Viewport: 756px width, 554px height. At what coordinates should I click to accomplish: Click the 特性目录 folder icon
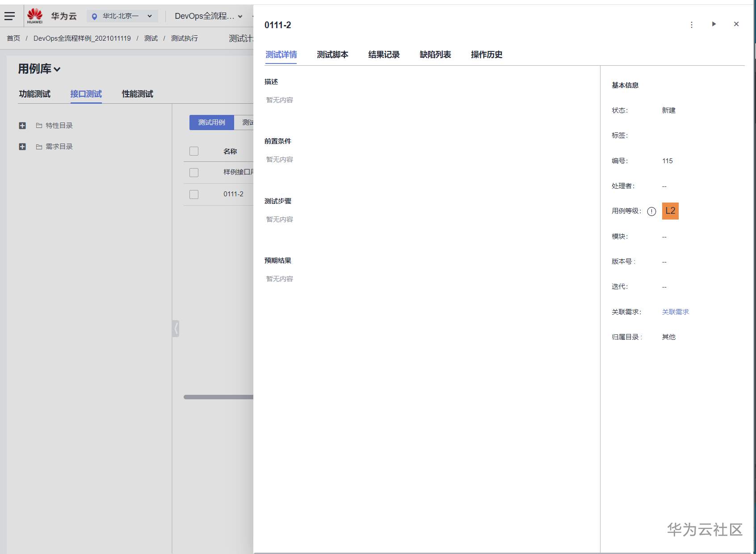39,126
